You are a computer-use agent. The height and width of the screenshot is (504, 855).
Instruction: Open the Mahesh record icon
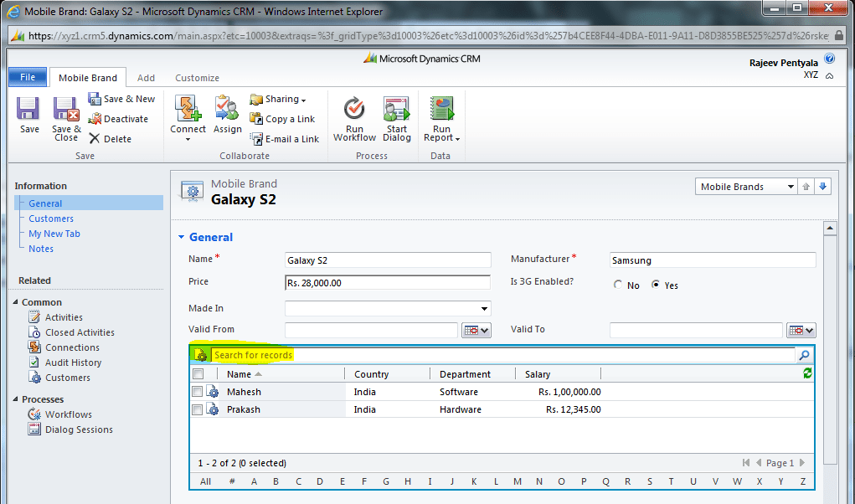tap(214, 392)
